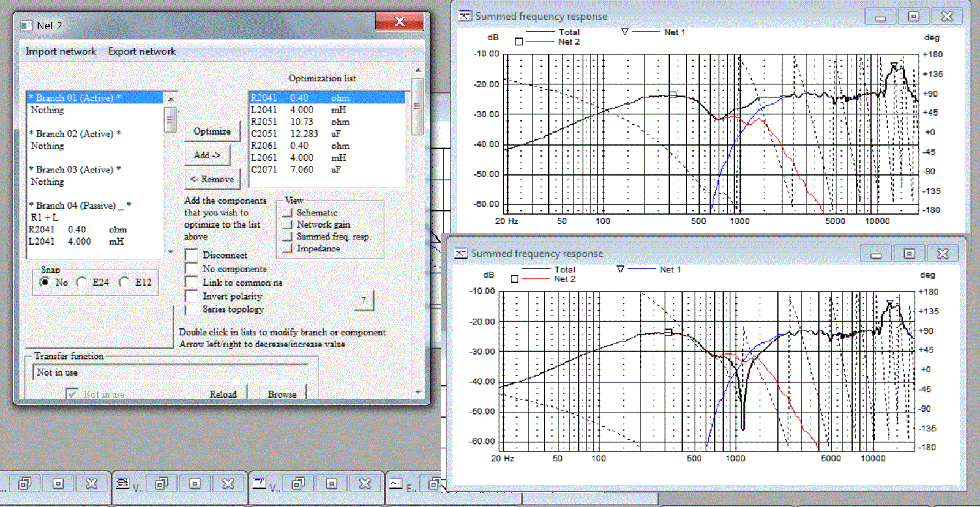The image size is (980, 507).
Task: Check the 'No components' option
Action: (x=192, y=268)
